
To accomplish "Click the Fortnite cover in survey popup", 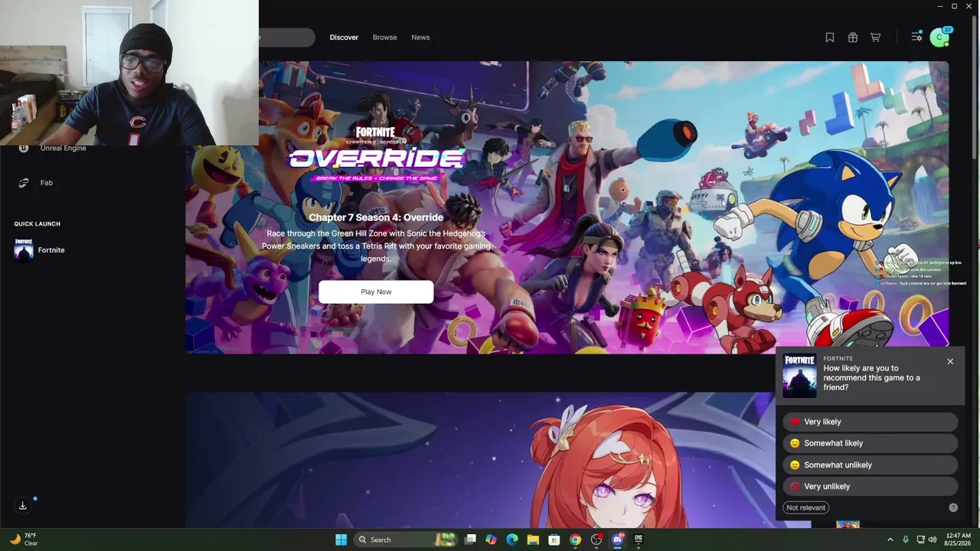I will click(x=799, y=376).
